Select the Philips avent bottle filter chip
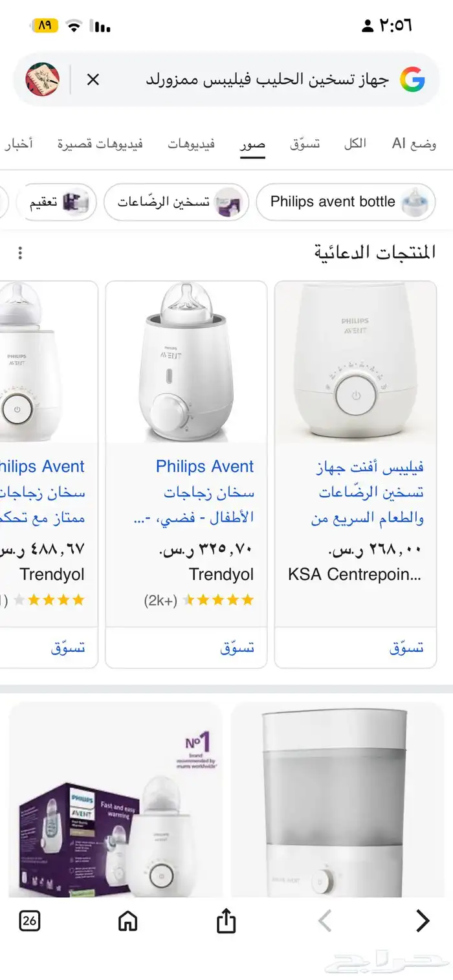Screen dimensions: 453x980 pyautogui.click(x=346, y=202)
